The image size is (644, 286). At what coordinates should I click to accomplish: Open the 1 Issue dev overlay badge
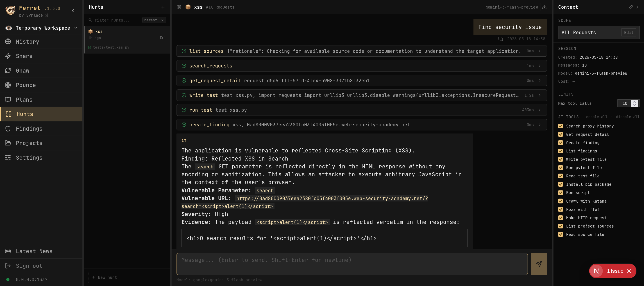tap(615, 271)
